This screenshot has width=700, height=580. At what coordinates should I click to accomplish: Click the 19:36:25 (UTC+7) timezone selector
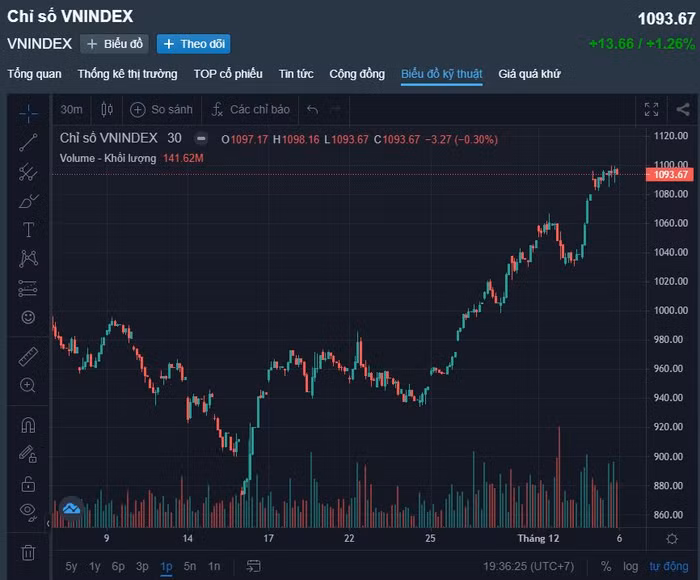click(x=529, y=566)
